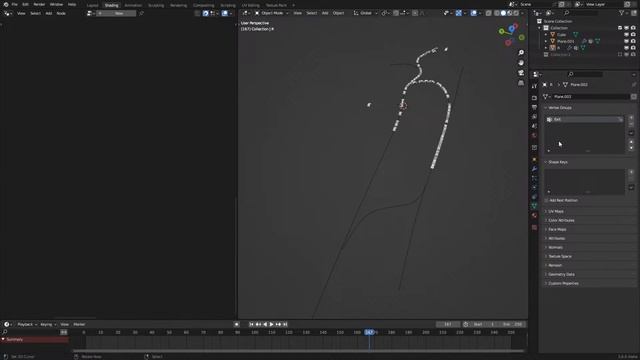Toggle camera view gizmo icon

point(521,73)
